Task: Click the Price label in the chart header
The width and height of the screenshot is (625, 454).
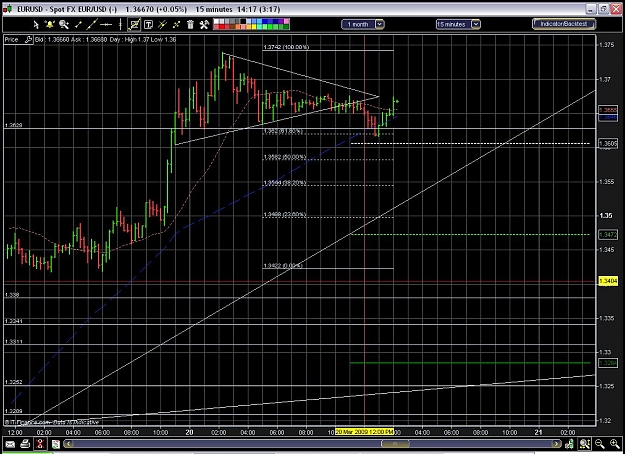Action: click(x=12, y=39)
